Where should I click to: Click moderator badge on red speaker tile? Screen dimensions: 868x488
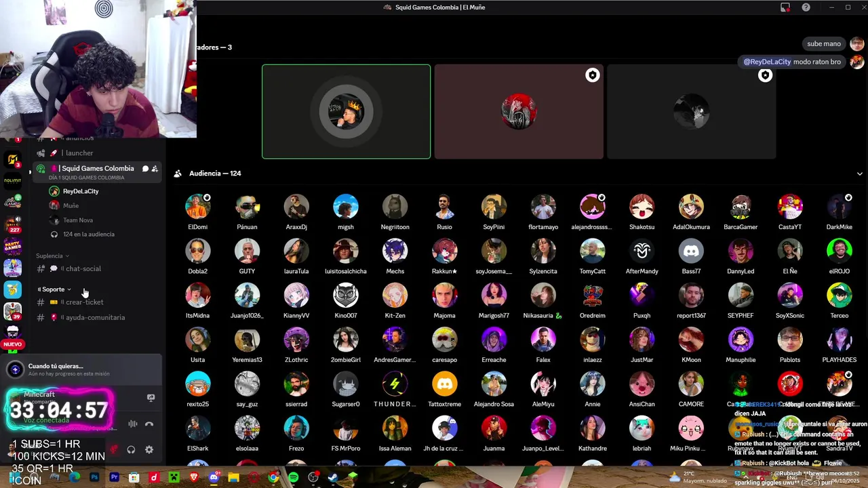pos(593,75)
